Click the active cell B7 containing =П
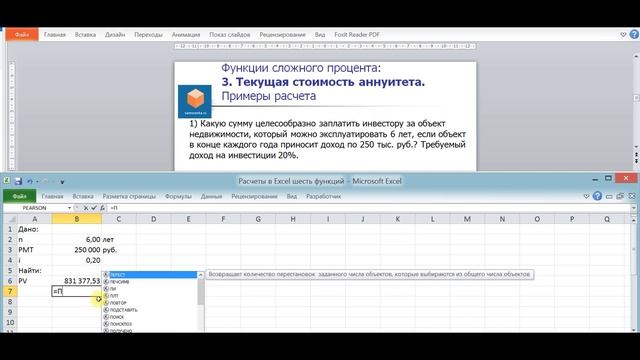 coord(77,291)
